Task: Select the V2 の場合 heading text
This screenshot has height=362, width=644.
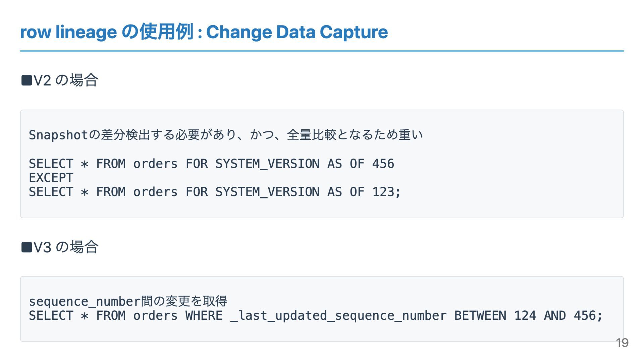Action: 66,80
